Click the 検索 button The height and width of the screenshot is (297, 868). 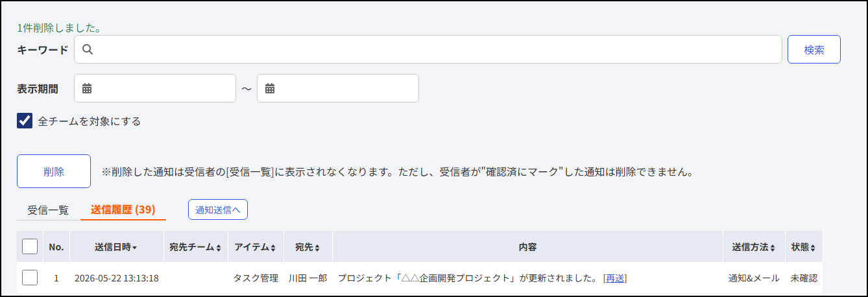click(814, 49)
